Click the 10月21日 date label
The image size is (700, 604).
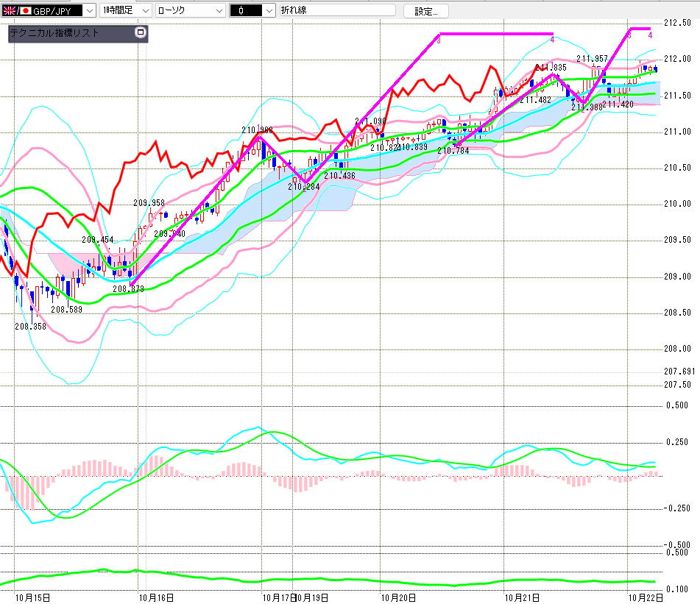pyautogui.click(x=522, y=598)
